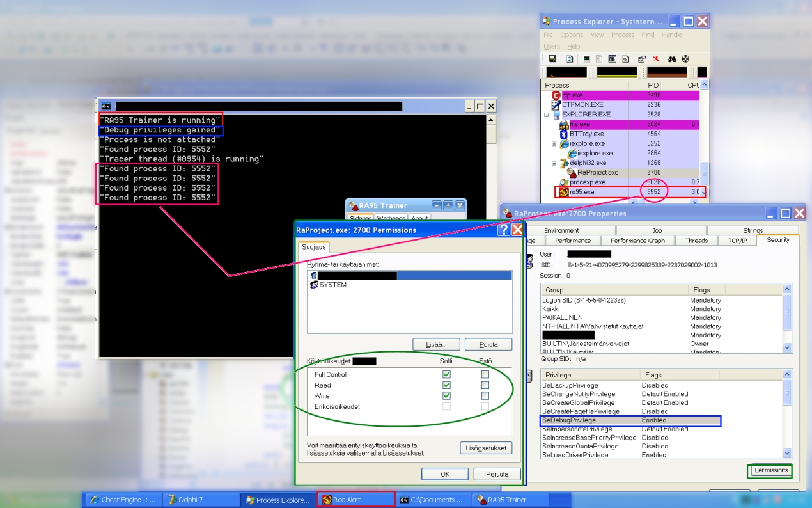
Task: Click the Refresh Now toolbar icon
Action: pos(570,59)
